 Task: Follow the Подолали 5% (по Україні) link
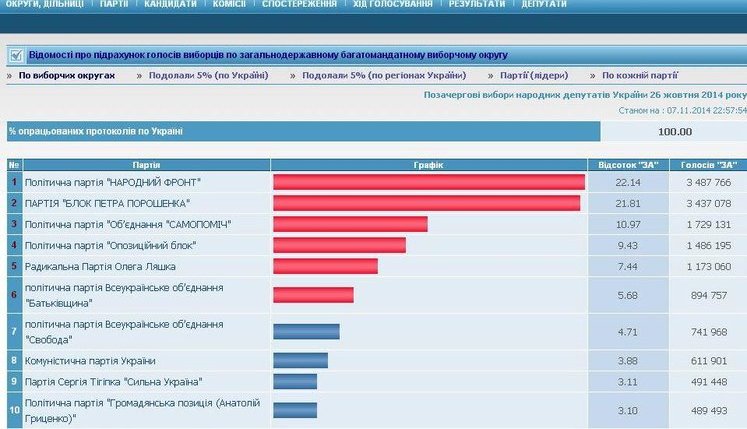click(x=209, y=75)
